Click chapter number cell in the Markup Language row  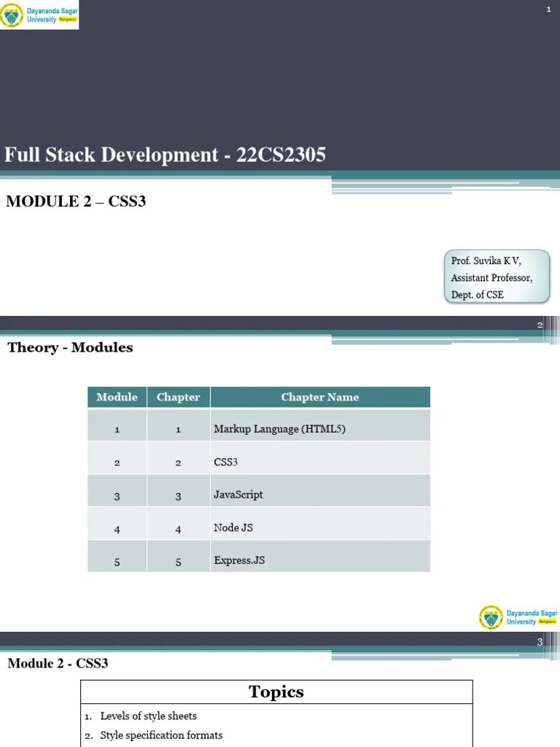179,425
